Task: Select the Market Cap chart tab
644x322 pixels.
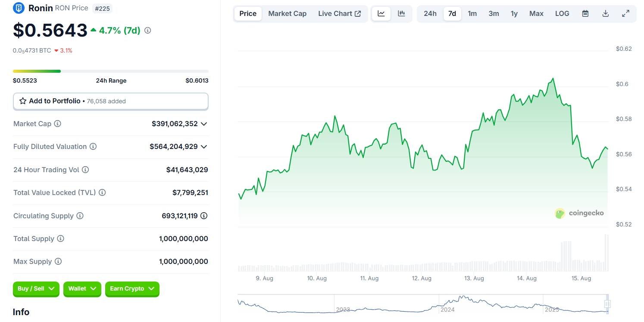Action: [287, 13]
